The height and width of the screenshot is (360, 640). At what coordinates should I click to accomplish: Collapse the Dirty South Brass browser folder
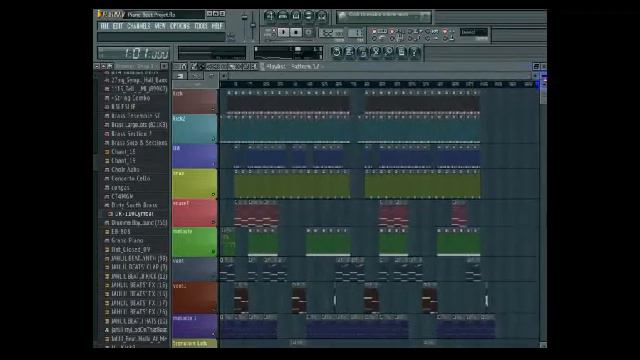pyautogui.click(x=134, y=205)
